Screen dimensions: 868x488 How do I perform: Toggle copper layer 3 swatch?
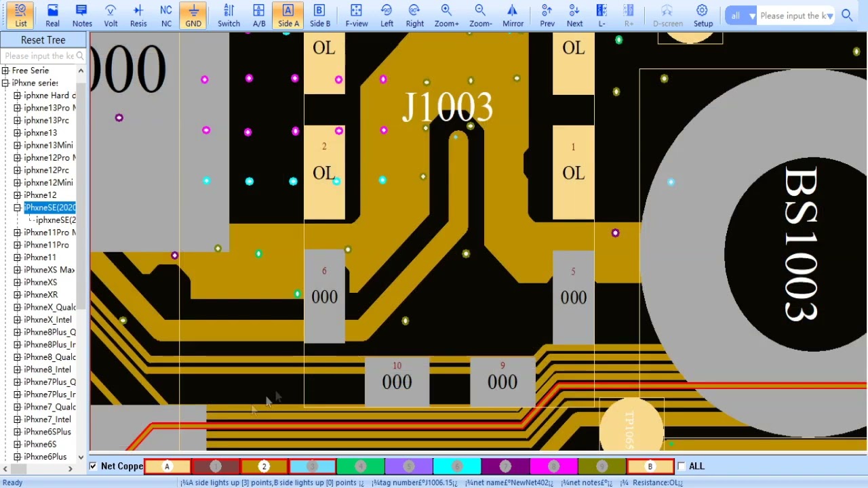313,466
